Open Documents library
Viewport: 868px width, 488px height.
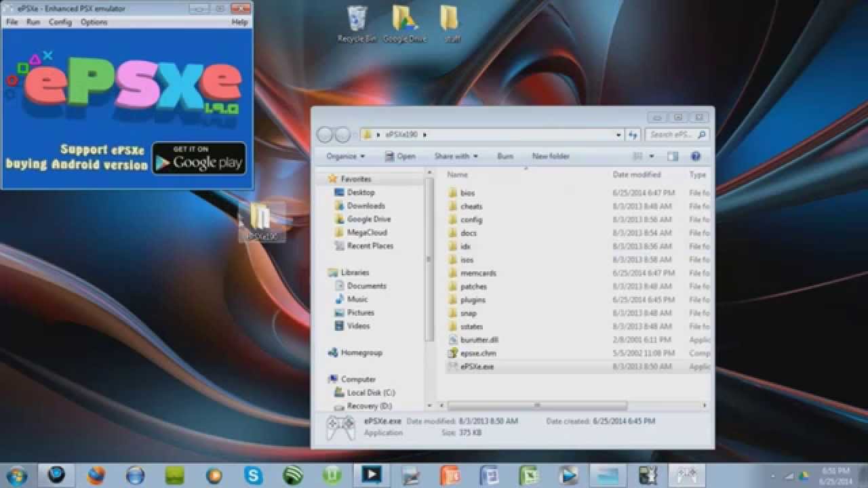pos(361,286)
